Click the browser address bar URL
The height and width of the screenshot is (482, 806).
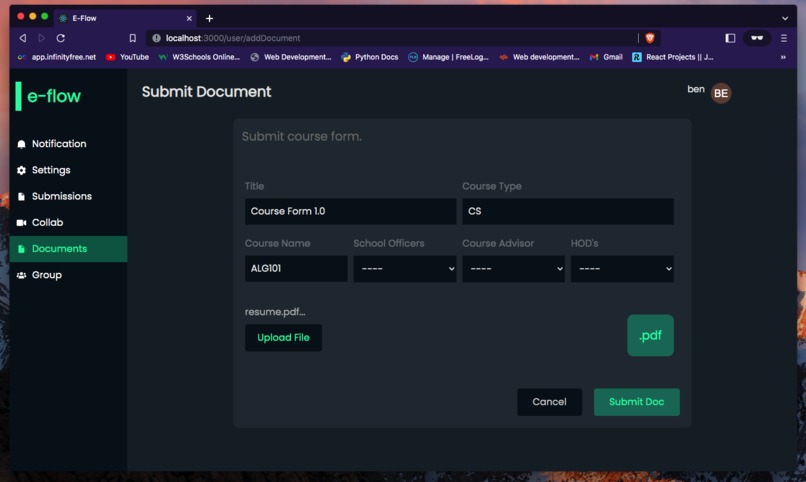pos(233,38)
